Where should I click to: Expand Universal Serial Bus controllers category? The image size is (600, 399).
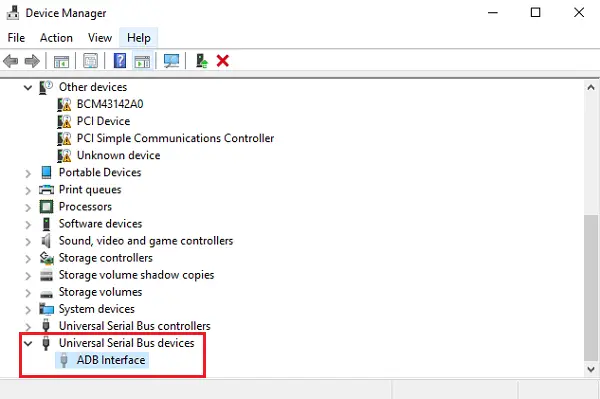(x=28, y=327)
